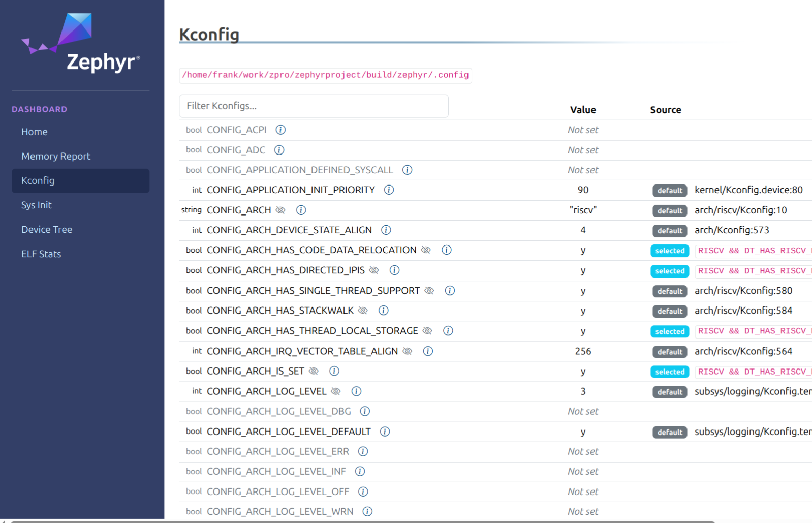Open info for CONFIG_APPLICATION_INIT_PRIORITY
The width and height of the screenshot is (812, 523).
tap(389, 190)
